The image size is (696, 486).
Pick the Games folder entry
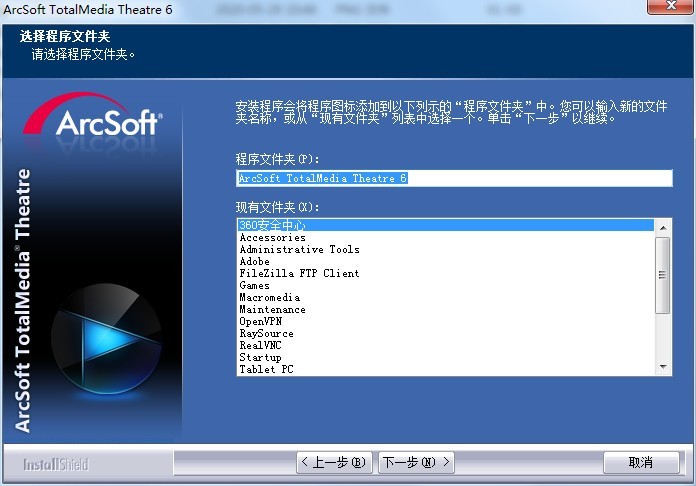(445, 285)
